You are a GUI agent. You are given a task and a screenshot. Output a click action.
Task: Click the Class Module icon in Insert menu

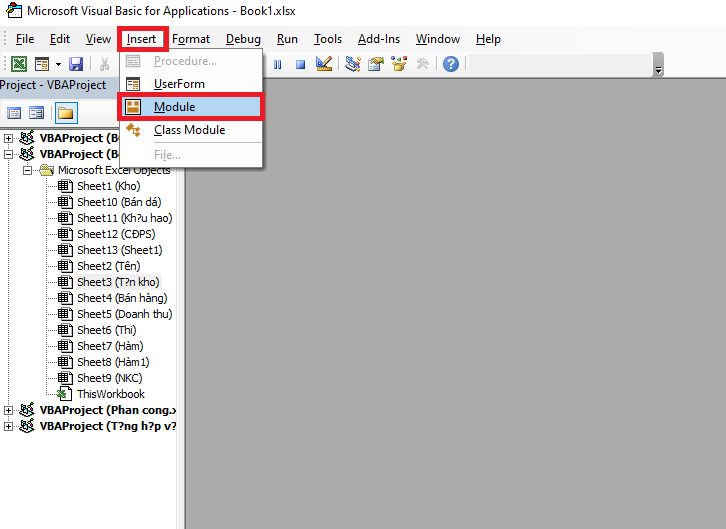coord(133,130)
